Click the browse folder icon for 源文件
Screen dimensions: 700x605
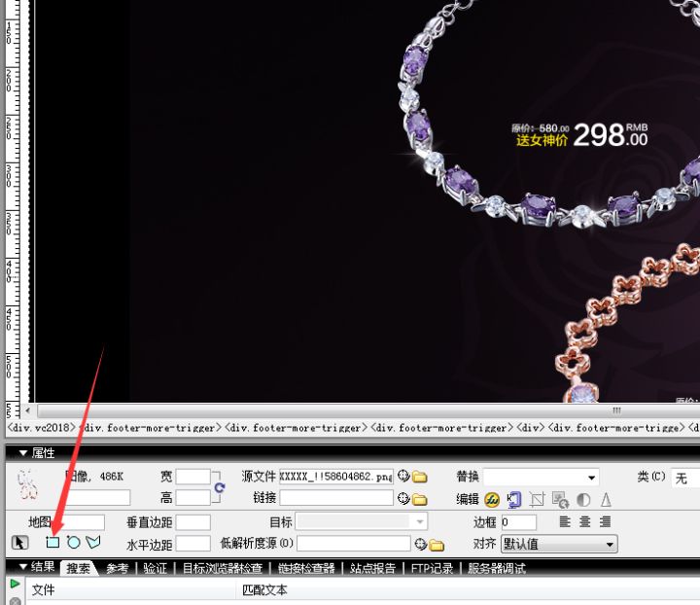[420, 477]
